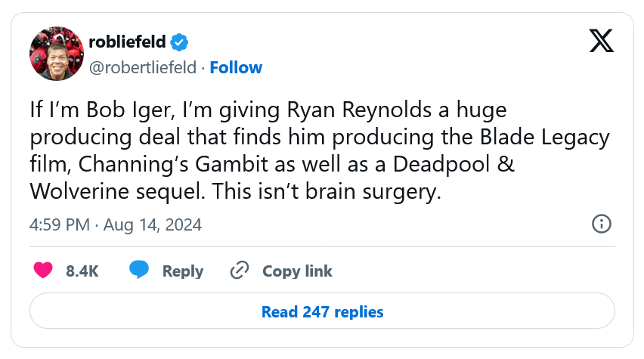Image resolution: width=644 pixels, height=359 pixels.
Task: Click the "This isn't brain surgery" sentence
Action: click(x=327, y=191)
